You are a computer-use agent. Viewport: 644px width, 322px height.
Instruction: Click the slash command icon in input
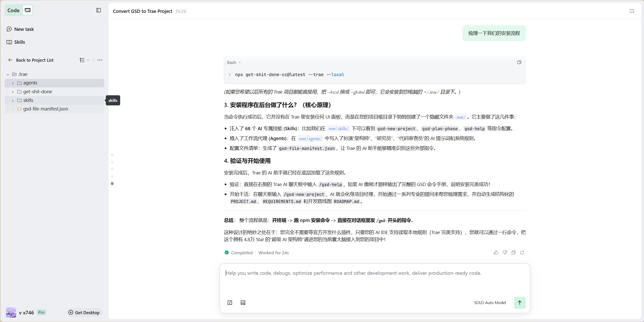[230, 303]
